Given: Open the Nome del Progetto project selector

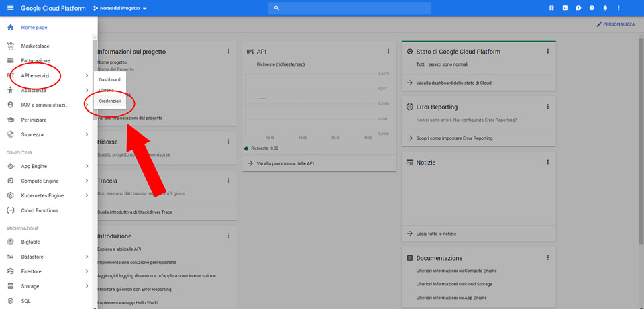Looking at the screenshot, I should click(120, 8).
